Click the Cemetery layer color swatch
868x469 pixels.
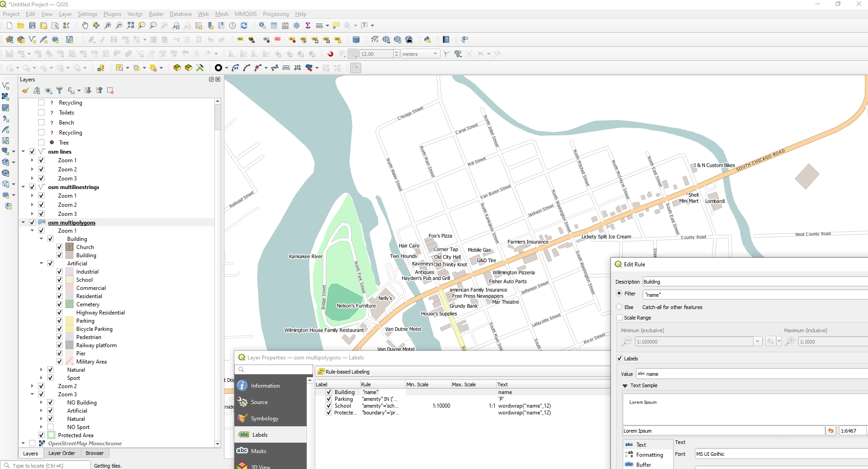tap(69, 304)
